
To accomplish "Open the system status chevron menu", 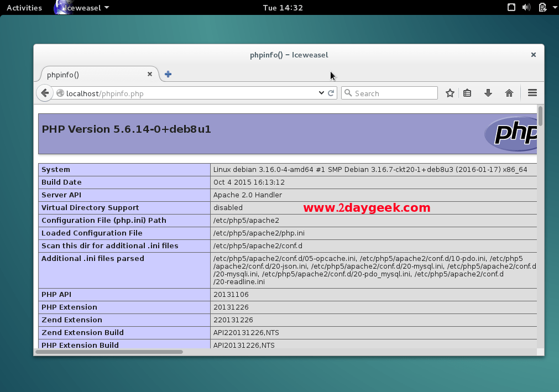I will 555,7.
